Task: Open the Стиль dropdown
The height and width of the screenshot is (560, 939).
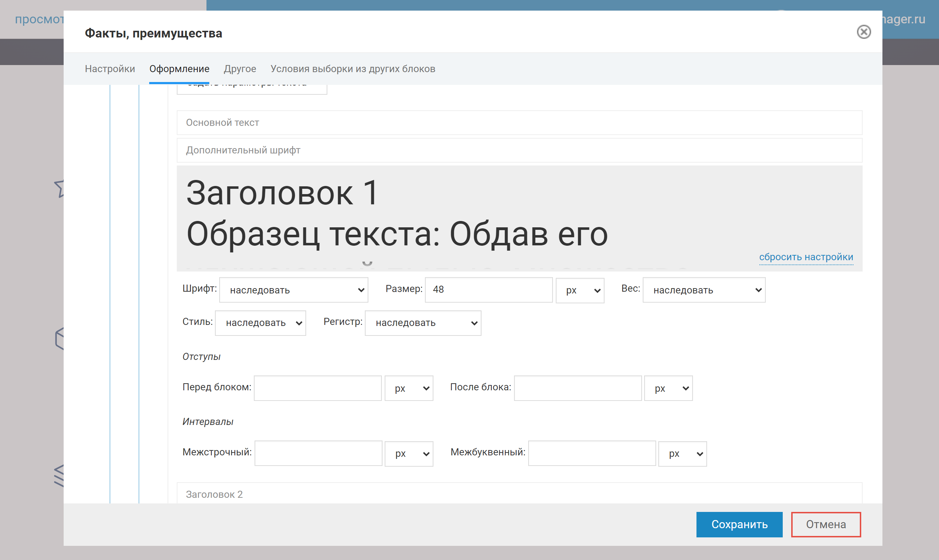Action: 260,323
